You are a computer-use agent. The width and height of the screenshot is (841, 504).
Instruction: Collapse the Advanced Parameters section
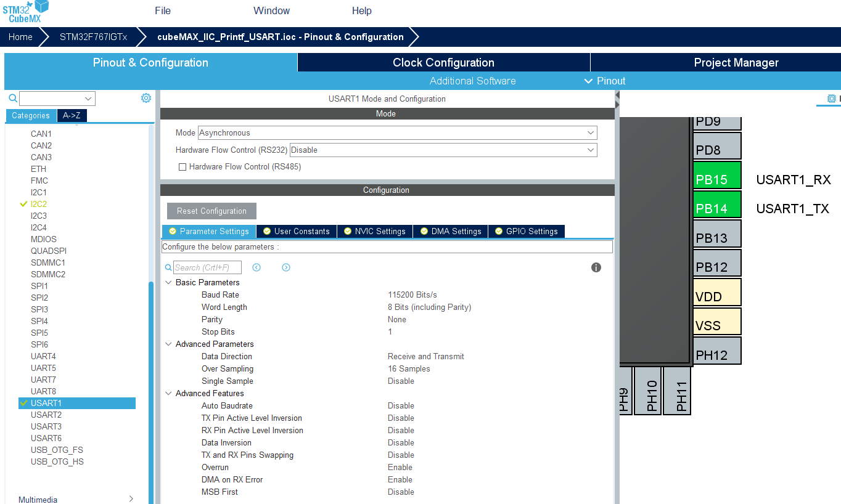click(x=168, y=344)
